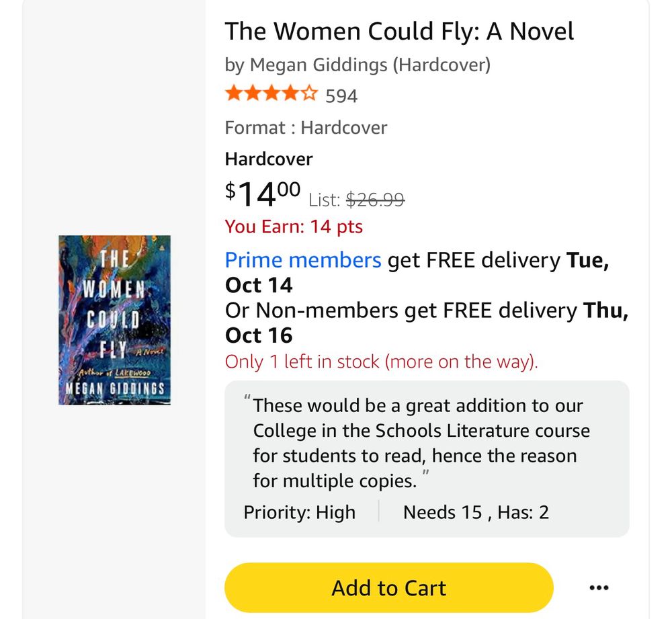Click 'Only 1 left in stock' notice
Screen dimensions: 672x619
[x=382, y=362]
